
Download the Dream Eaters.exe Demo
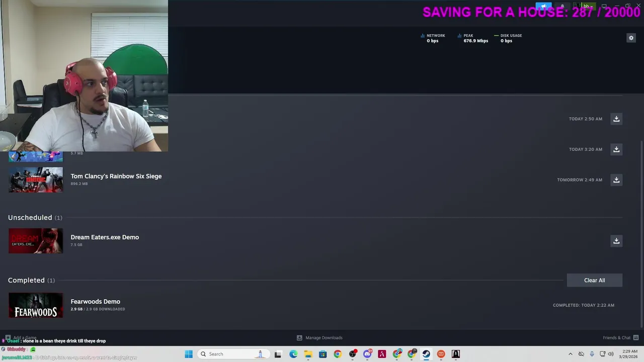point(616,241)
